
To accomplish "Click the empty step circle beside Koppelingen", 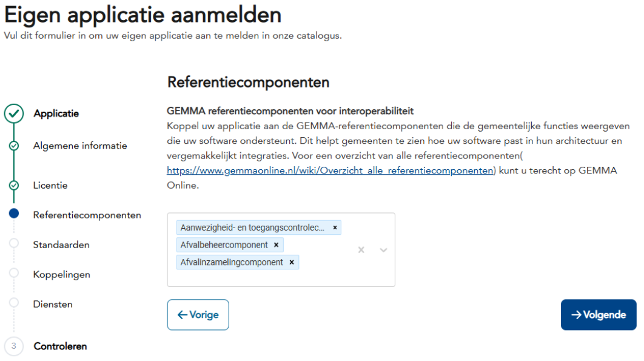I will point(14,273).
